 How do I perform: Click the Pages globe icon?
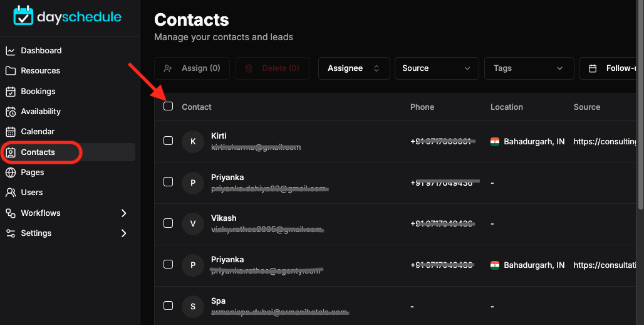click(11, 173)
